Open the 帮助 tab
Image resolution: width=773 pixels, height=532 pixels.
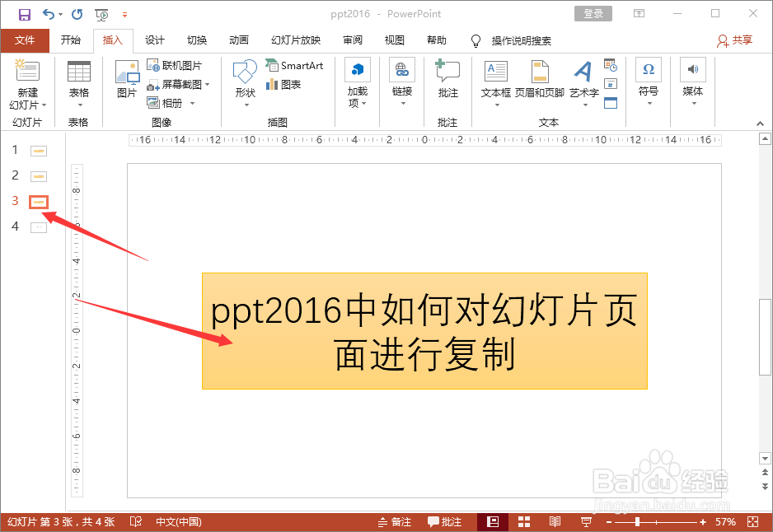(x=436, y=40)
